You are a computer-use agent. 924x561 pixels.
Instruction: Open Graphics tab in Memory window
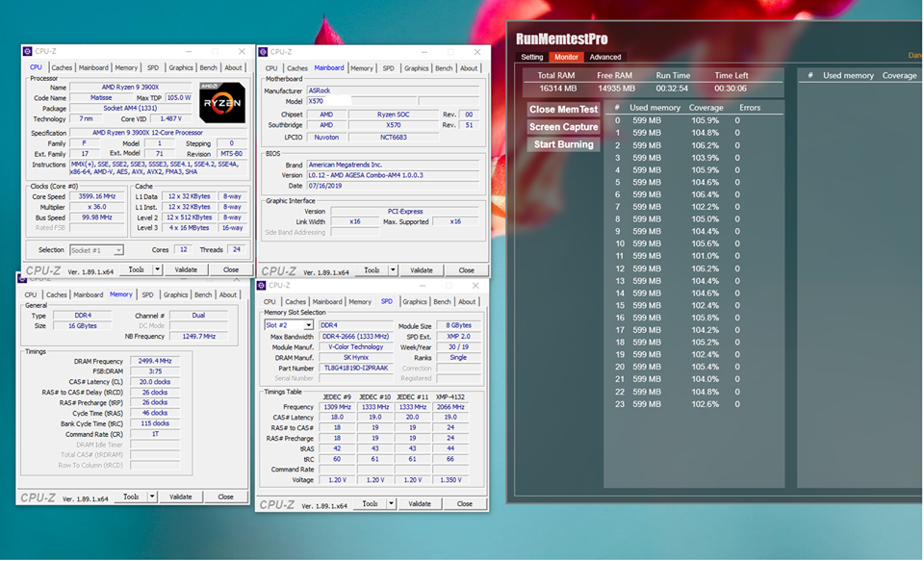[175, 294]
